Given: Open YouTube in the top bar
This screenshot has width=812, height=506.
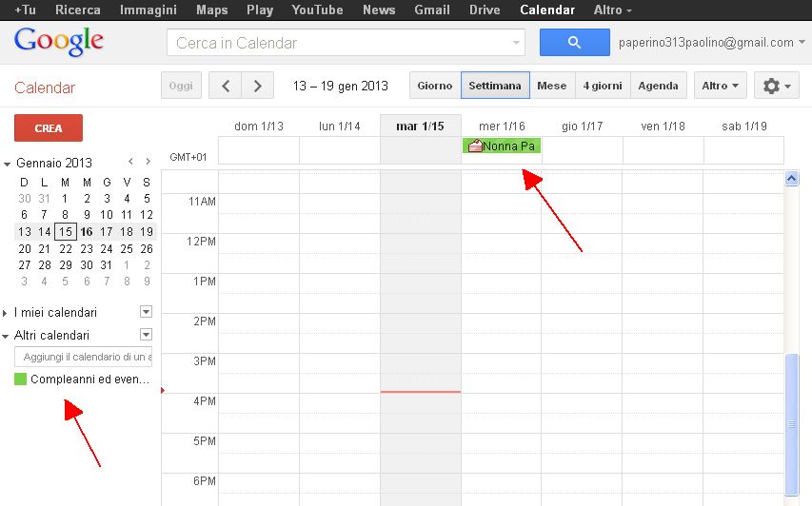Looking at the screenshot, I should tap(317, 10).
